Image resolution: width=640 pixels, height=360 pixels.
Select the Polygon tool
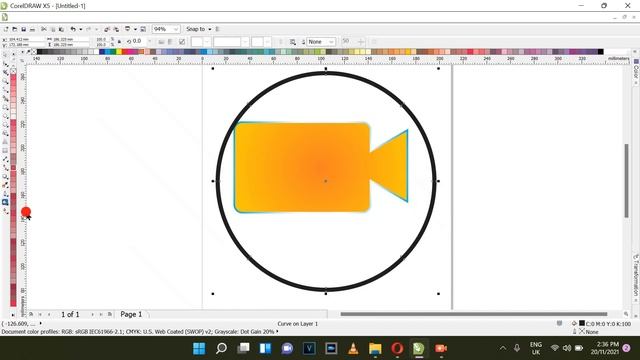click(x=5, y=124)
